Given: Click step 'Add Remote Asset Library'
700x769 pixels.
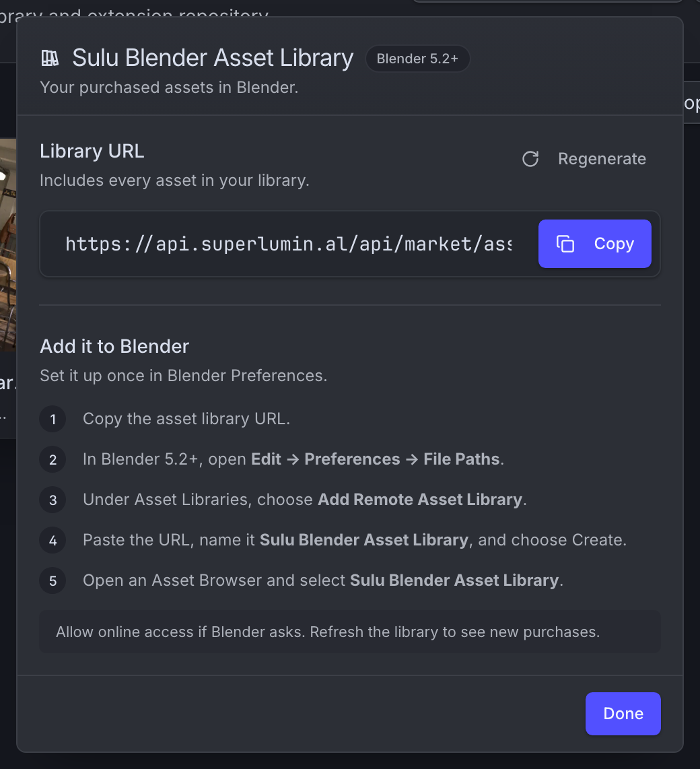Looking at the screenshot, I should [x=304, y=499].
